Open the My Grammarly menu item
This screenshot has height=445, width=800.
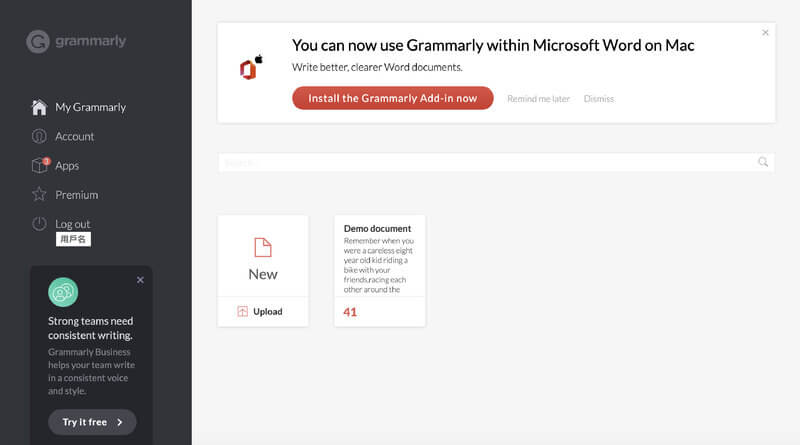[90, 107]
